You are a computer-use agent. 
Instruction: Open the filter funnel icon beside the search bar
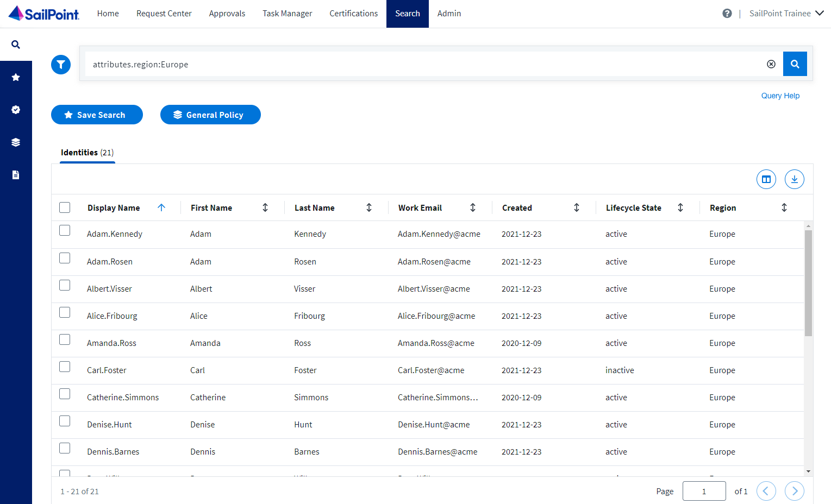pyautogui.click(x=60, y=64)
